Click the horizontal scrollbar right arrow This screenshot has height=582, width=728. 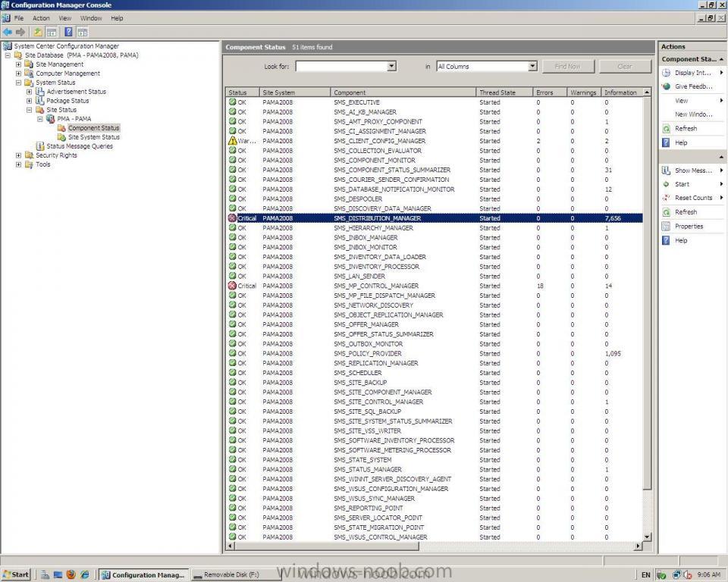coord(639,546)
